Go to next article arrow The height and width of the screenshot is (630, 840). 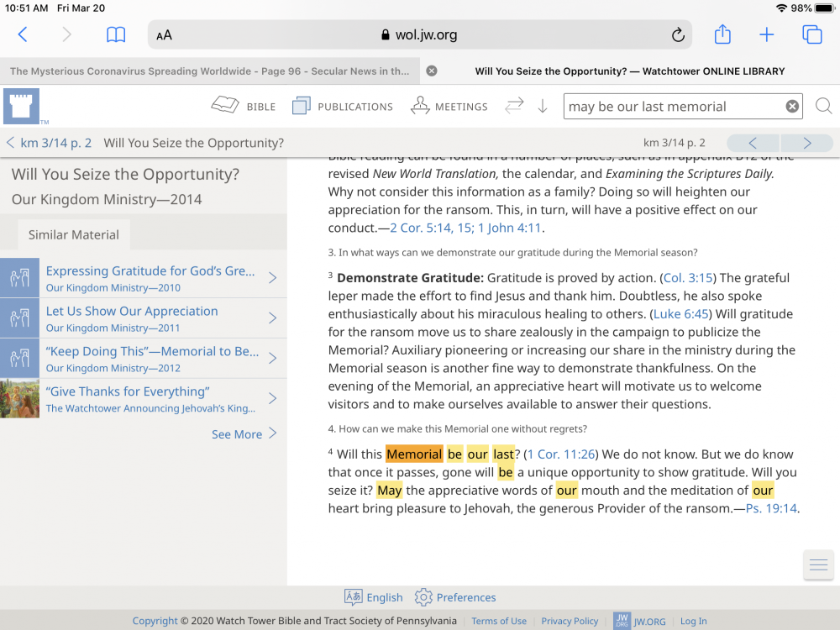coord(806,143)
